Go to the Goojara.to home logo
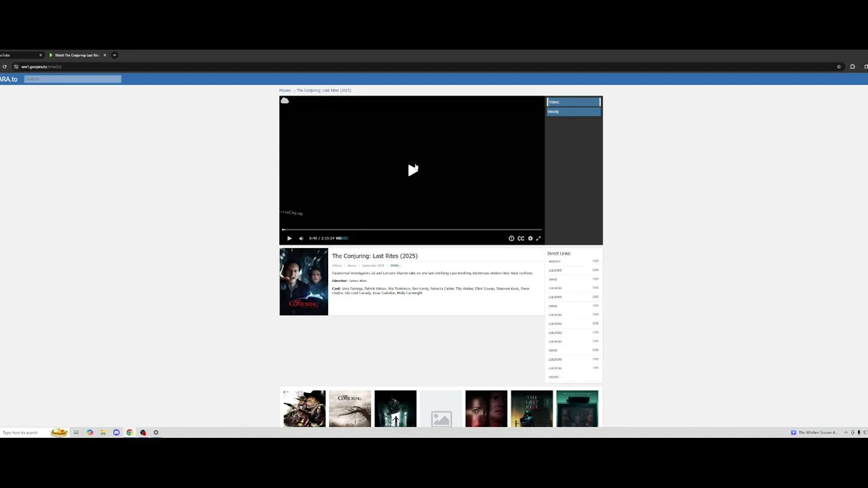868x488 pixels. pos(9,79)
